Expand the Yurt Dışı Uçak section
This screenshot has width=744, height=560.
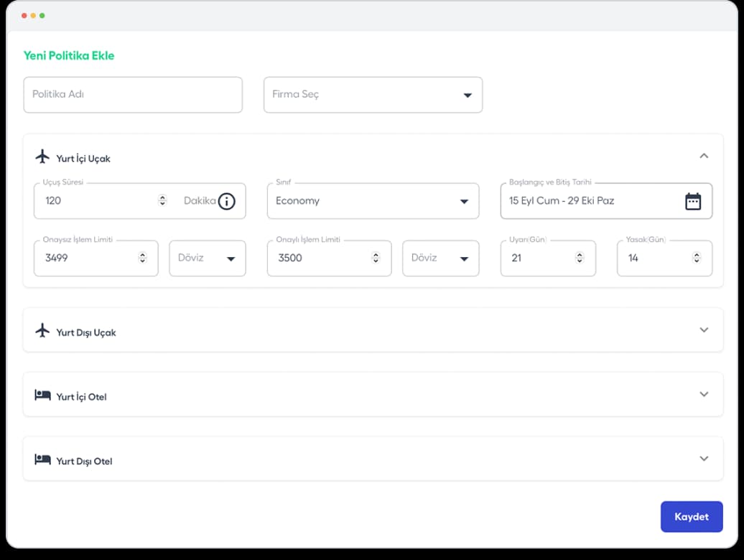(704, 330)
